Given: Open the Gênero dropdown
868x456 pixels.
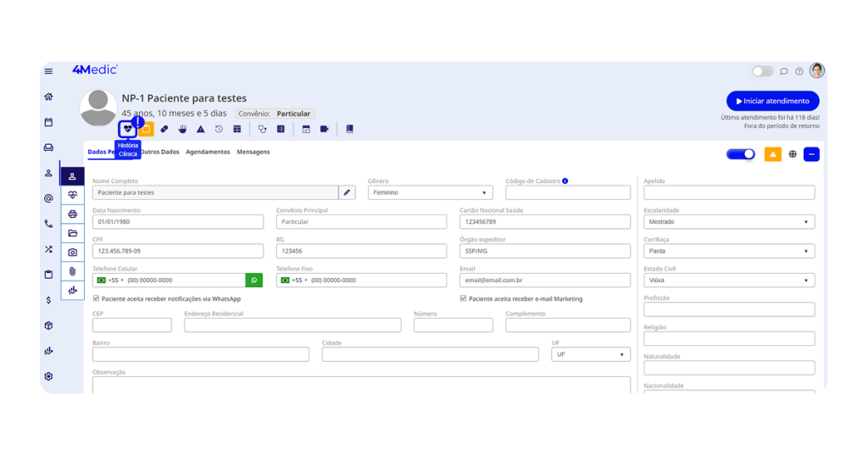Looking at the screenshot, I should pos(430,193).
